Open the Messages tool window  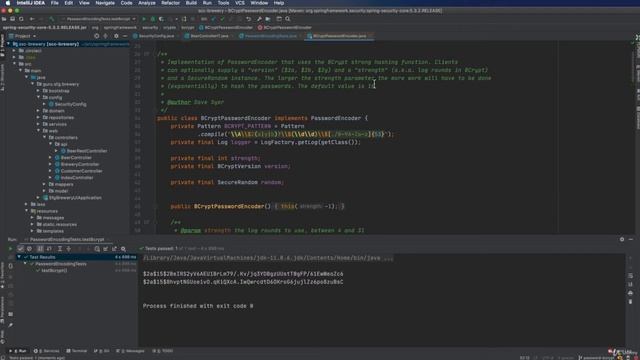(131, 351)
